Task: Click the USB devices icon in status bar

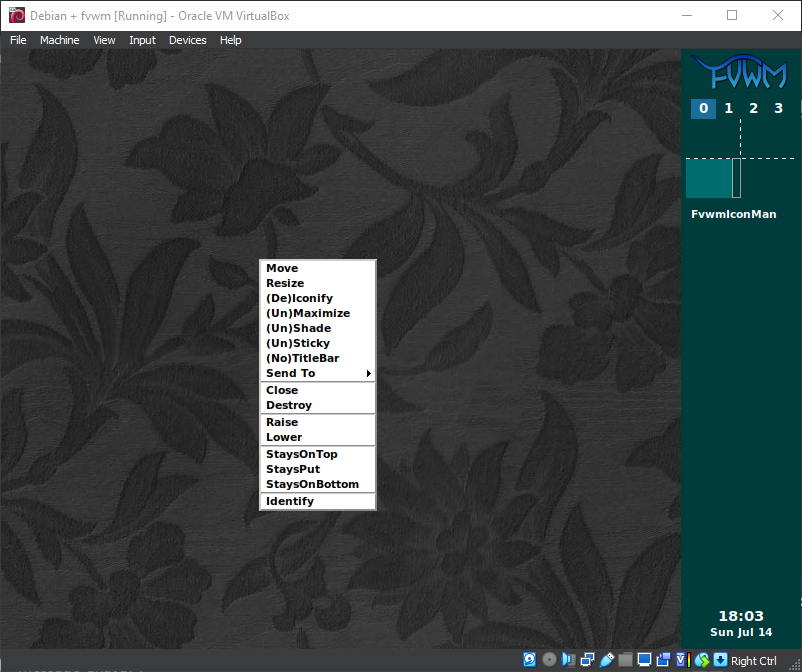Action: pos(606,660)
